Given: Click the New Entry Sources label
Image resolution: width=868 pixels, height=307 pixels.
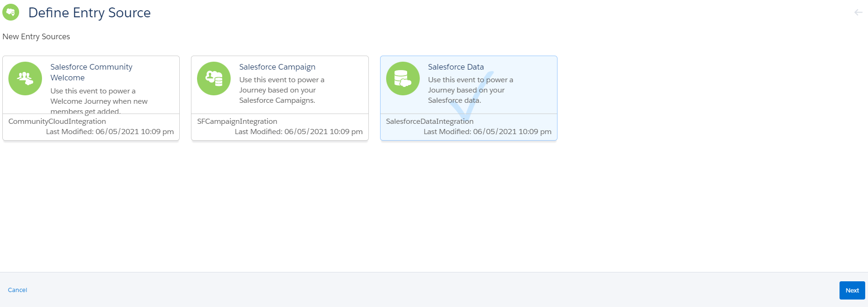Looking at the screenshot, I should coord(36,36).
